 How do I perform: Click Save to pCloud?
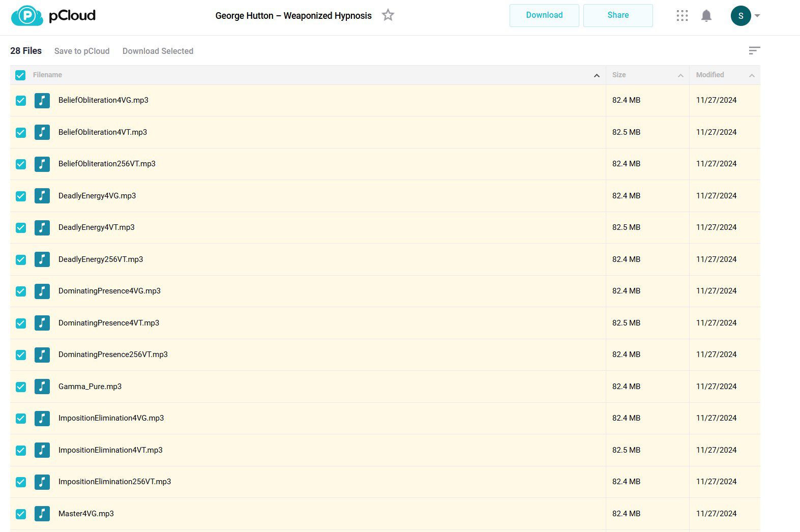82,51
